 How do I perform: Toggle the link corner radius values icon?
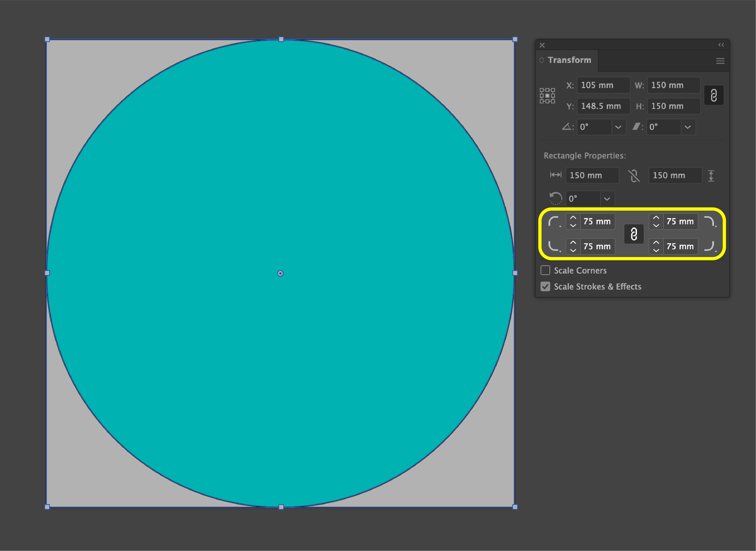[x=634, y=234]
